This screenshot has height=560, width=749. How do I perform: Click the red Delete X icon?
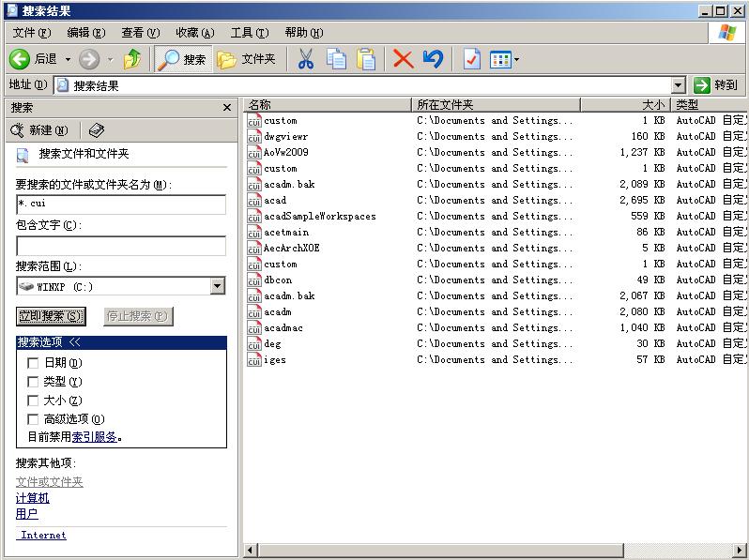[403, 59]
